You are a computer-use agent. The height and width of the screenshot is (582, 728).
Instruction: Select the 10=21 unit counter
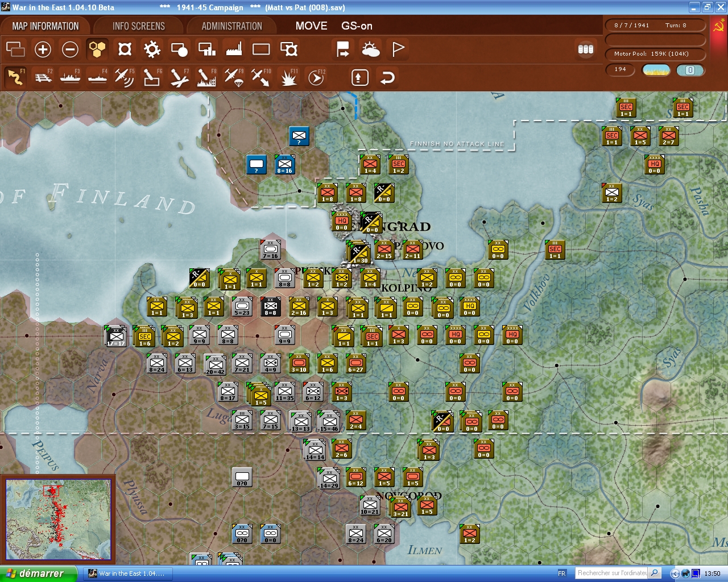coord(370,505)
